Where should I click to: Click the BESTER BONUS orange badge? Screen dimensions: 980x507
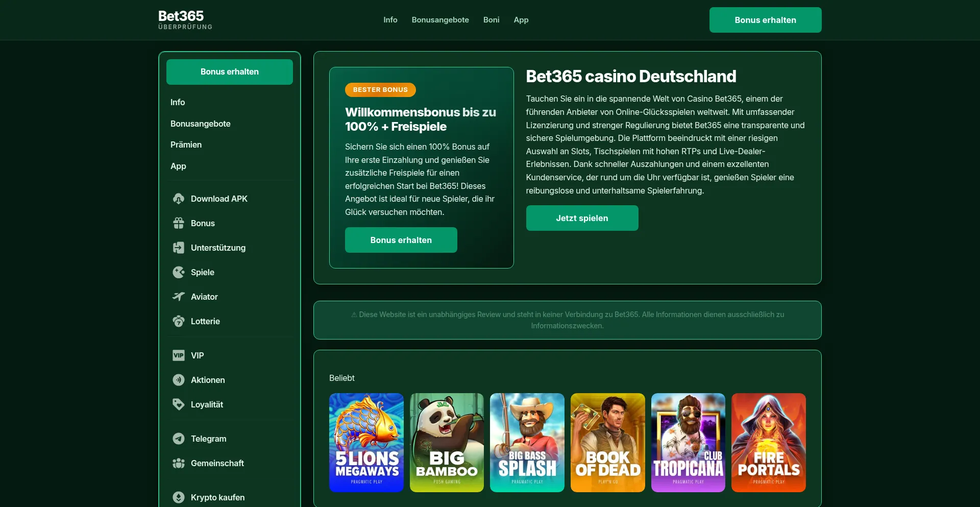coord(380,90)
